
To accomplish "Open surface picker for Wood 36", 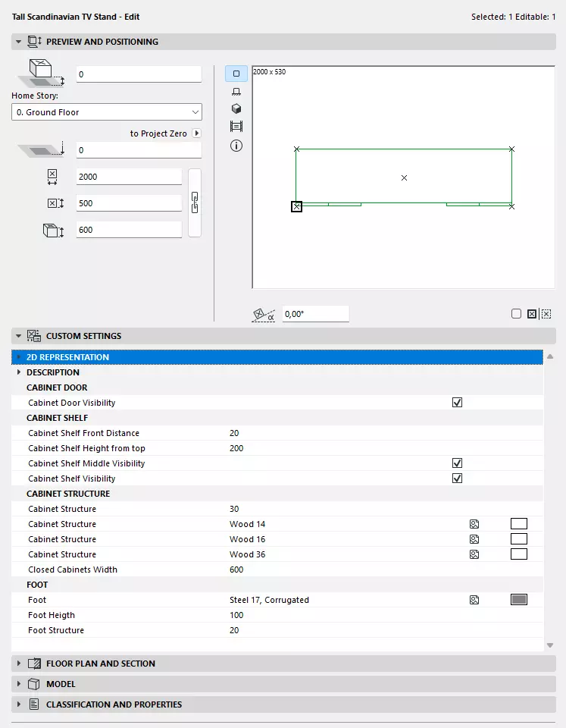I will coord(474,554).
